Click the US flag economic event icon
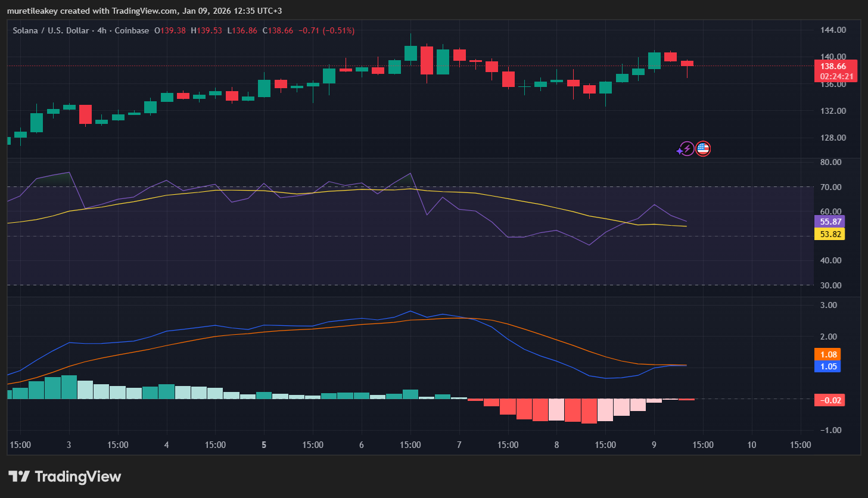The width and height of the screenshot is (868, 498). click(703, 149)
